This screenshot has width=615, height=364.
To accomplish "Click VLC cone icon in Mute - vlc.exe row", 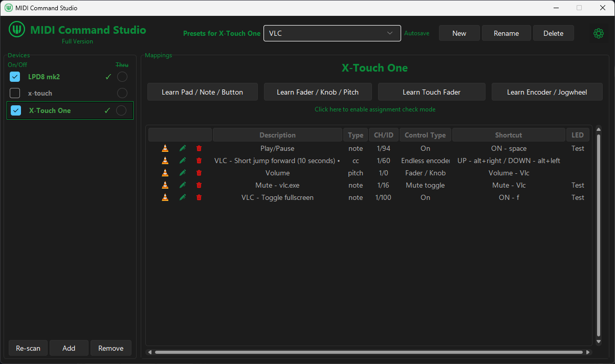I will (165, 185).
